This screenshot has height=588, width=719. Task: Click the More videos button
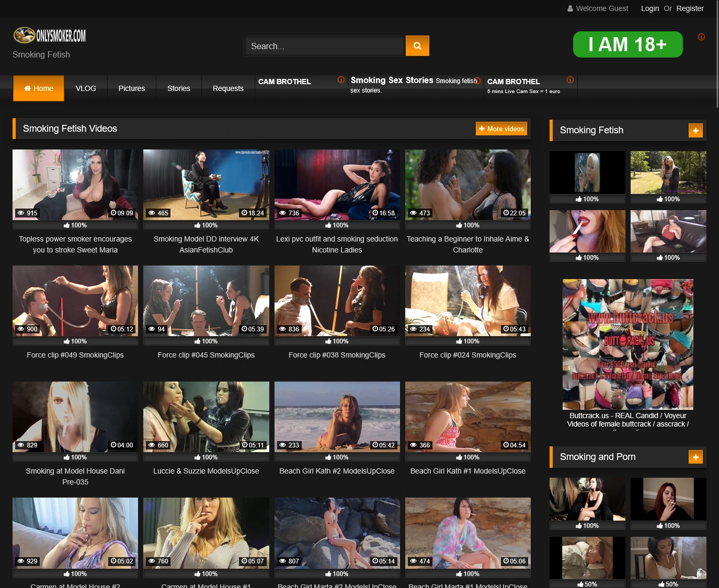tap(501, 129)
